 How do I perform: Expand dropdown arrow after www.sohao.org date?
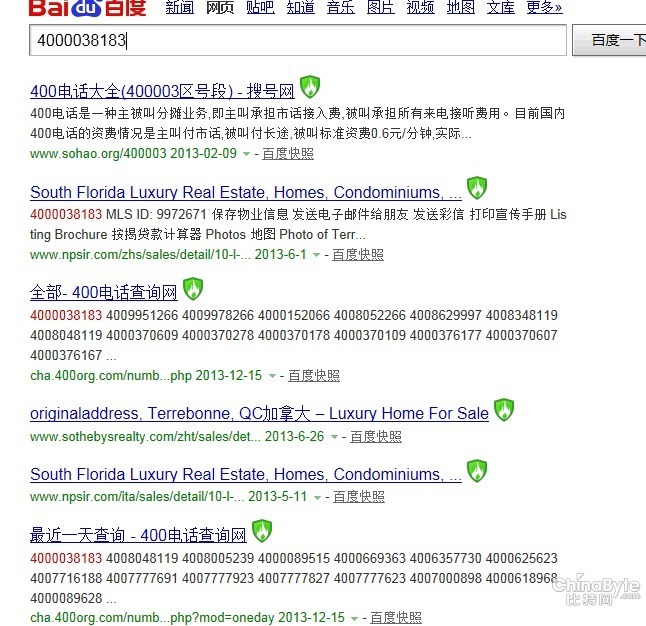tap(247, 154)
